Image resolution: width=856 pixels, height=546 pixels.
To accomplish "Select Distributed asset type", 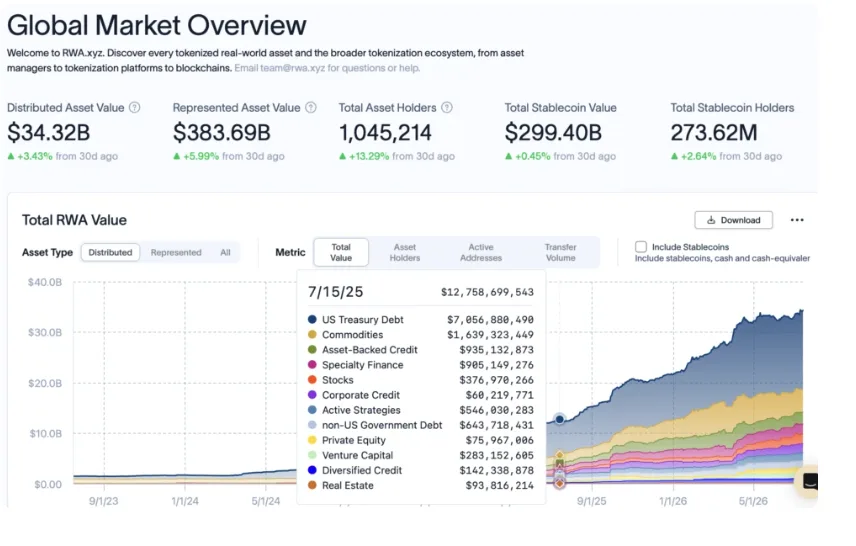I will (110, 252).
